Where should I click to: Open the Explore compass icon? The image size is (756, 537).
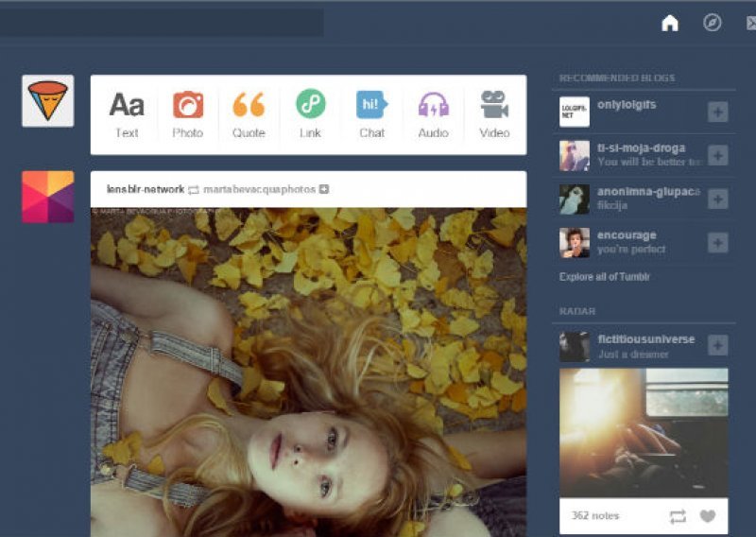(x=713, y=22)
